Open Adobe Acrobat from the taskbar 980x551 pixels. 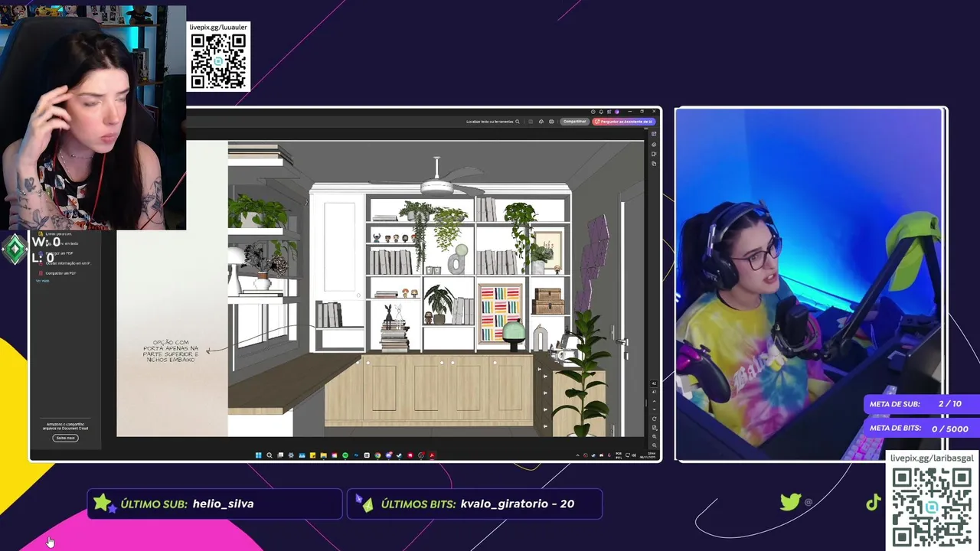tap(432, 455)
